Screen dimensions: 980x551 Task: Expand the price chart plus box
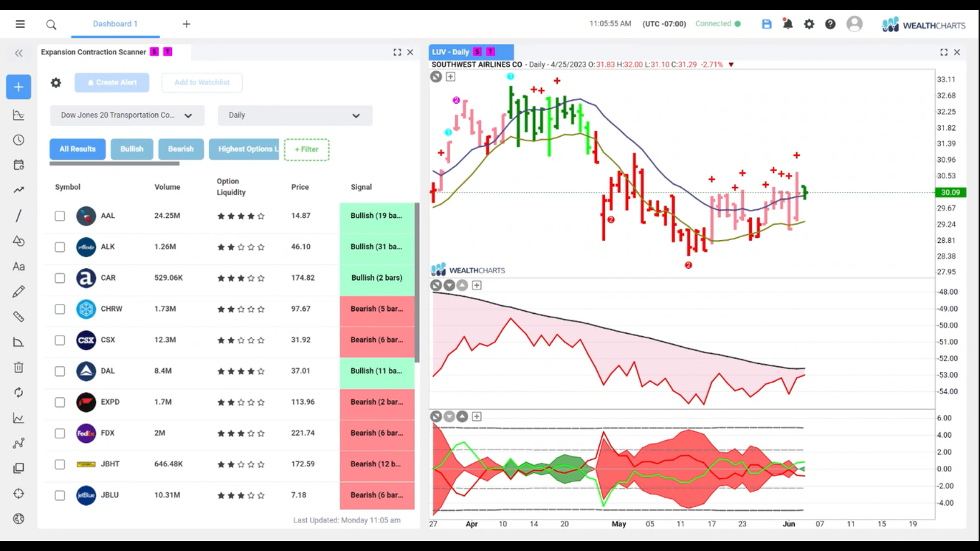pyautogui.click(x=450, y=77)
